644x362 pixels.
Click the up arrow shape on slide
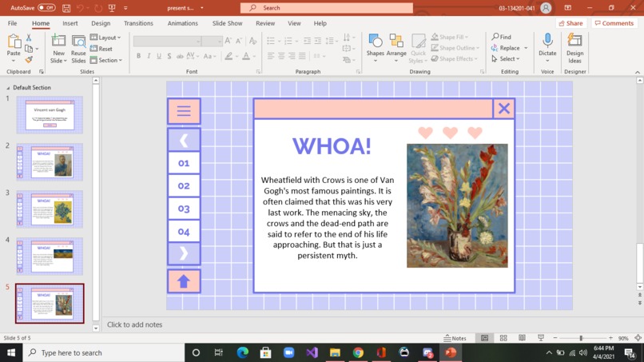coord(184,281)
